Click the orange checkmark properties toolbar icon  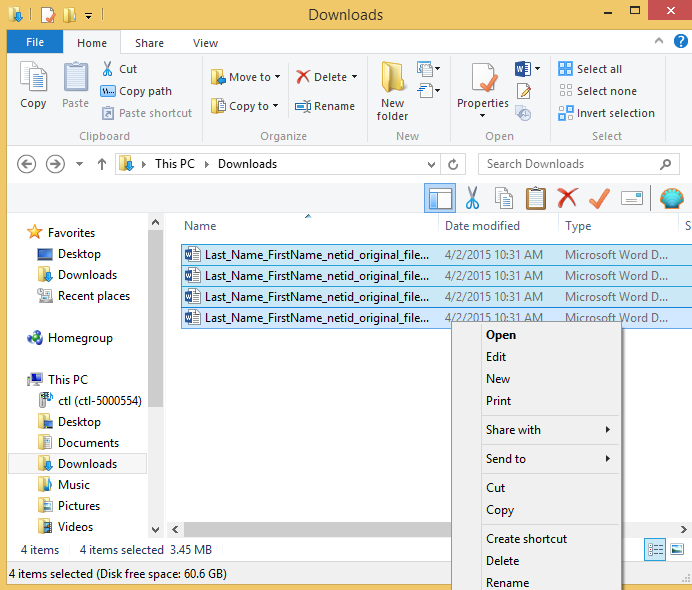pyautogui.click(x=599, y=199)
